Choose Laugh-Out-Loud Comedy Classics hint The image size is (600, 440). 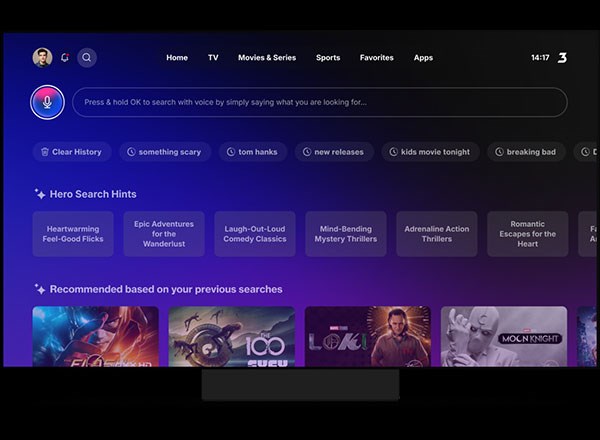coord(255,234)
